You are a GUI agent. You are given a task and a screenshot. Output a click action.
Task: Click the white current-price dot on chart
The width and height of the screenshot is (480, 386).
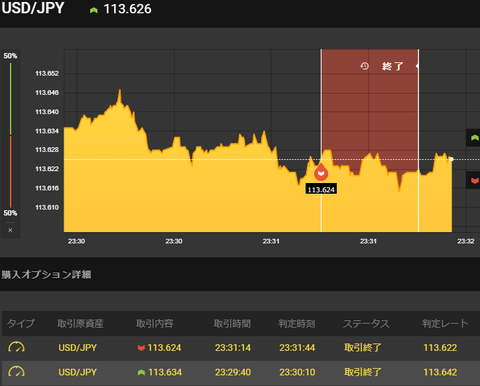click(451, 159)
